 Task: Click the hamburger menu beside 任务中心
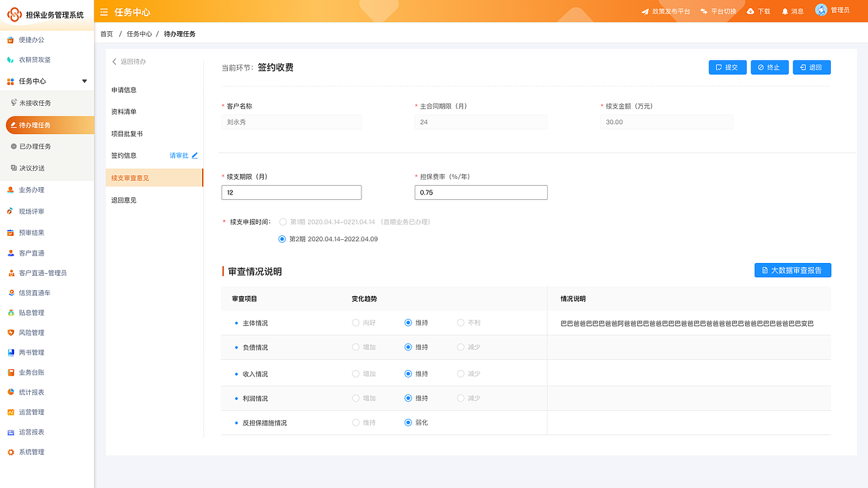104,12
